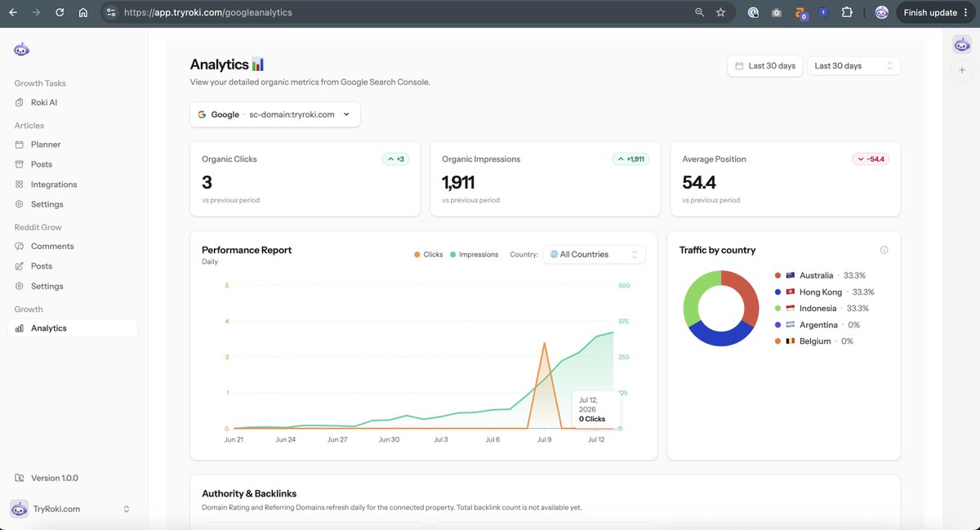This screenshot has width=980, height=530.
Task: Click the TryRoki.com account avatar icon
Action: [x=19, y=509]
